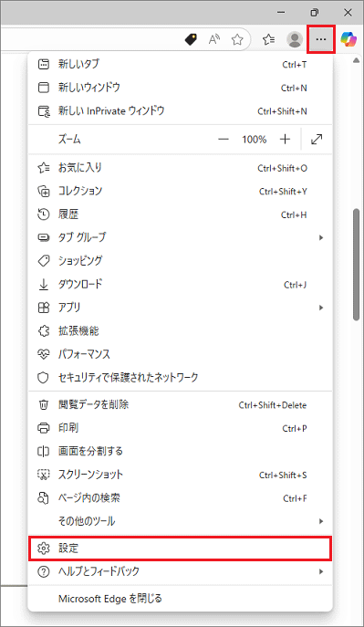
Task: Increase zoom with the plus button
Action: (x=285, y=139)
